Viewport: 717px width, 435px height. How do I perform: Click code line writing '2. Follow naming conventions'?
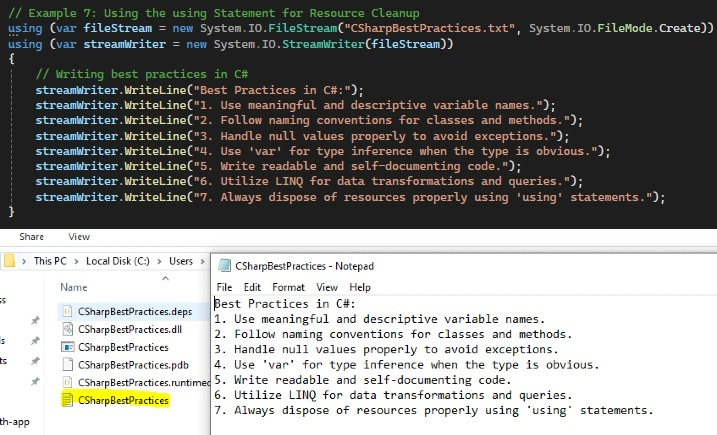pyautogui.click(x=309, y=120)
